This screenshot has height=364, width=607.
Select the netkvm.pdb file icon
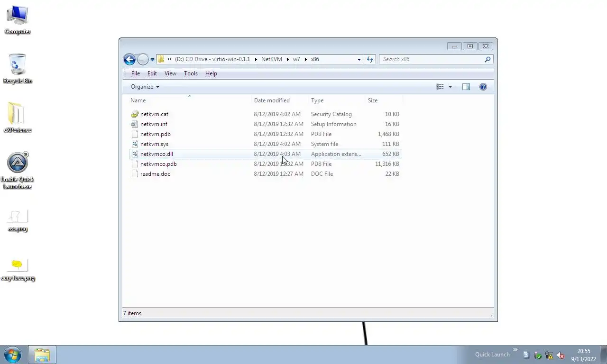coord(135,134)
